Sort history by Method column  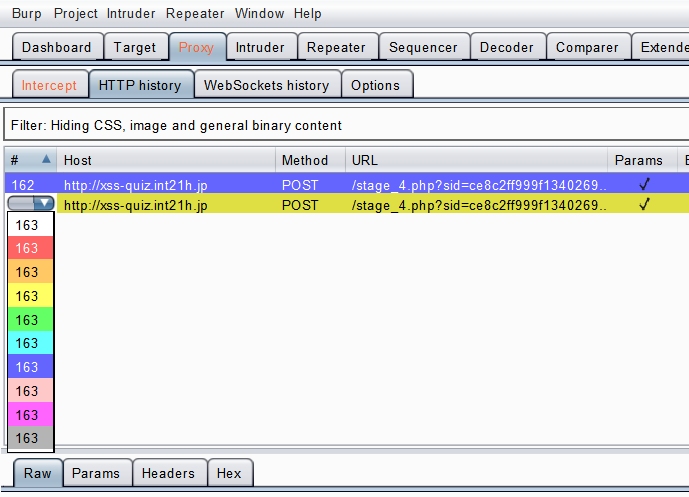point(310,160)
